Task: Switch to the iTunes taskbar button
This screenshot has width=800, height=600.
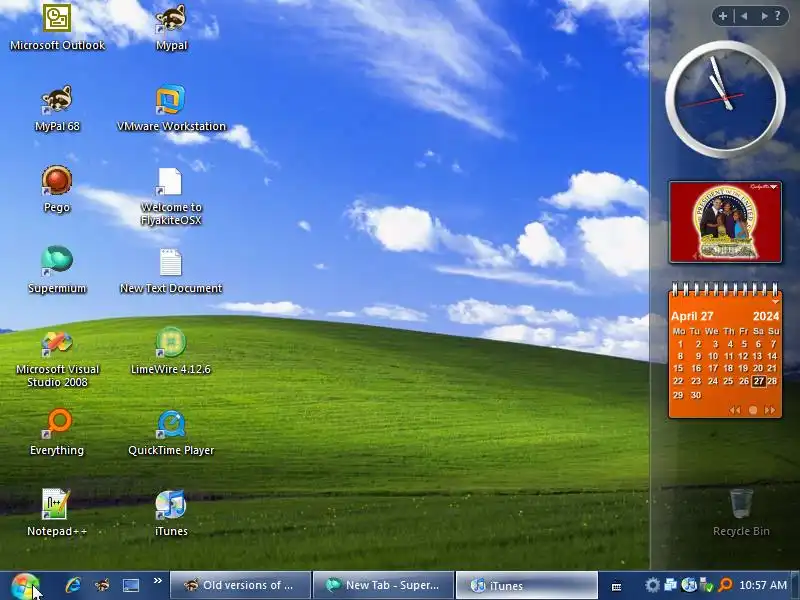Action: [x=526, y=585]
